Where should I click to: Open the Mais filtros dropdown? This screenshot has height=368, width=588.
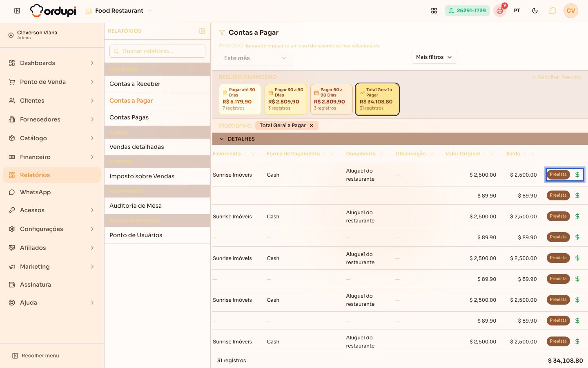(x=434, y=57)
